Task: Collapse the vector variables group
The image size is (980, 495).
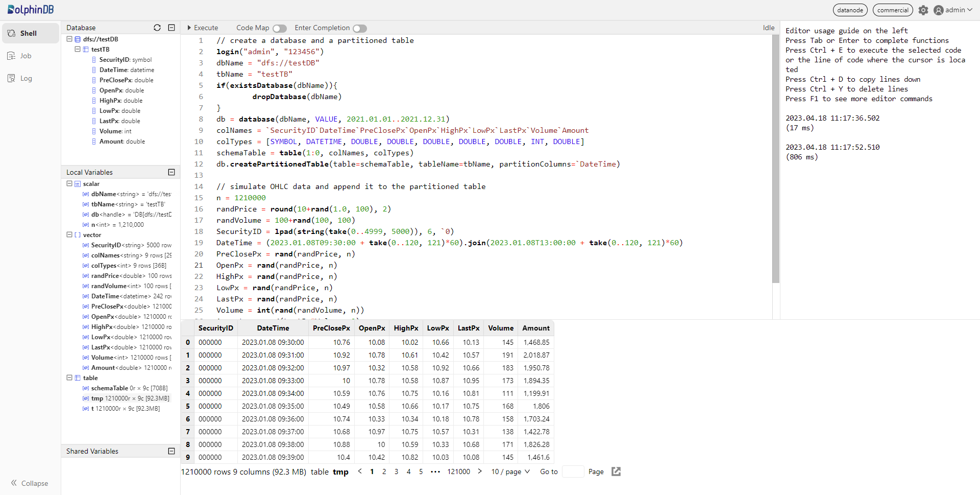Action: (69, 234)
